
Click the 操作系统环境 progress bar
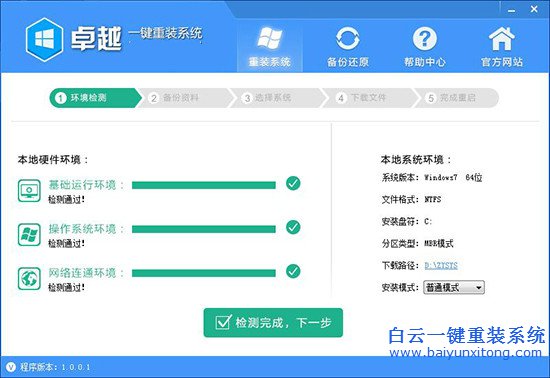(204, 229)
